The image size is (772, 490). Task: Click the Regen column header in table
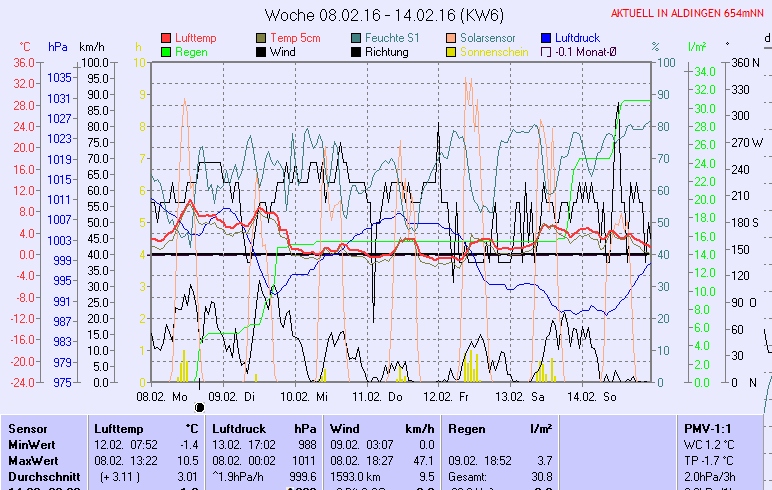pos(467,428)
